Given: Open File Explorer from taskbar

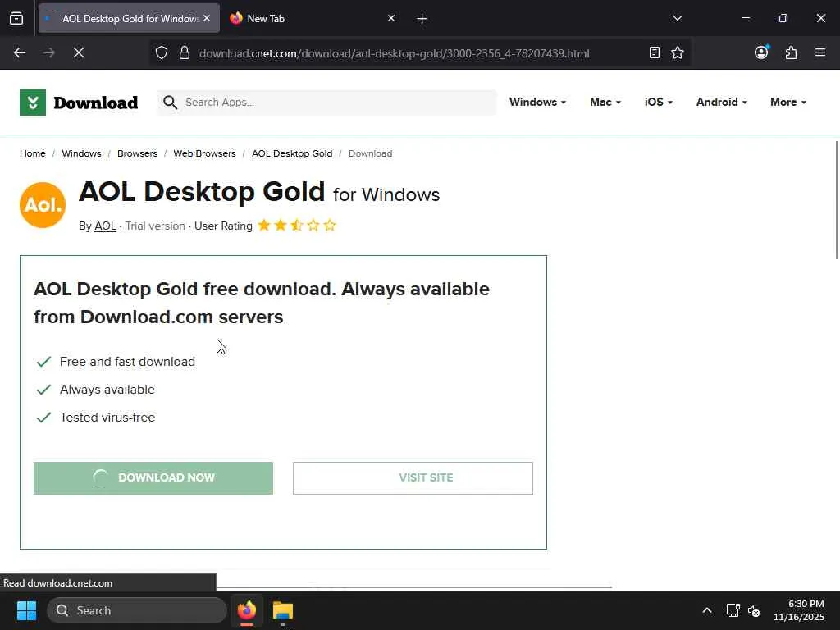Looking at the screenshot, I should point(283,610).
